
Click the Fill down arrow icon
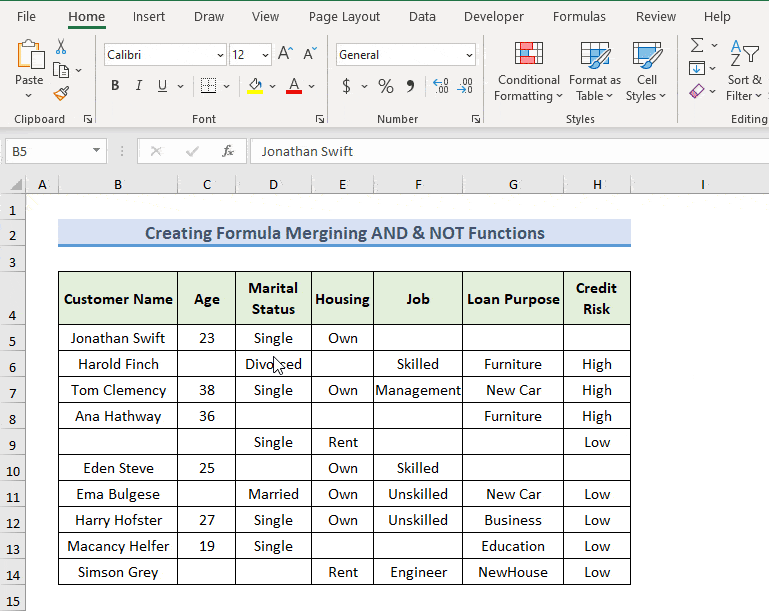[x=696, y=68]
